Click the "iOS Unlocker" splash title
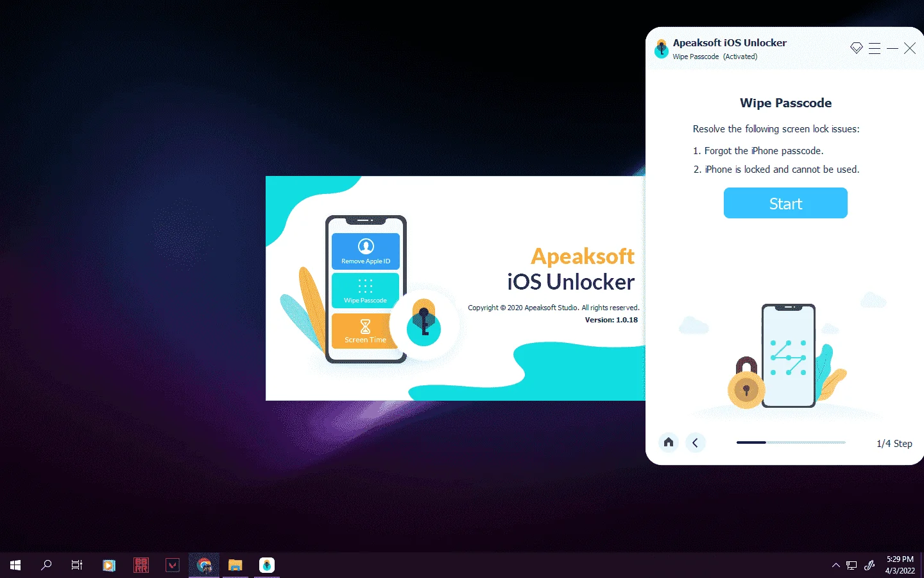924x578 pixels. coord(571,282)
